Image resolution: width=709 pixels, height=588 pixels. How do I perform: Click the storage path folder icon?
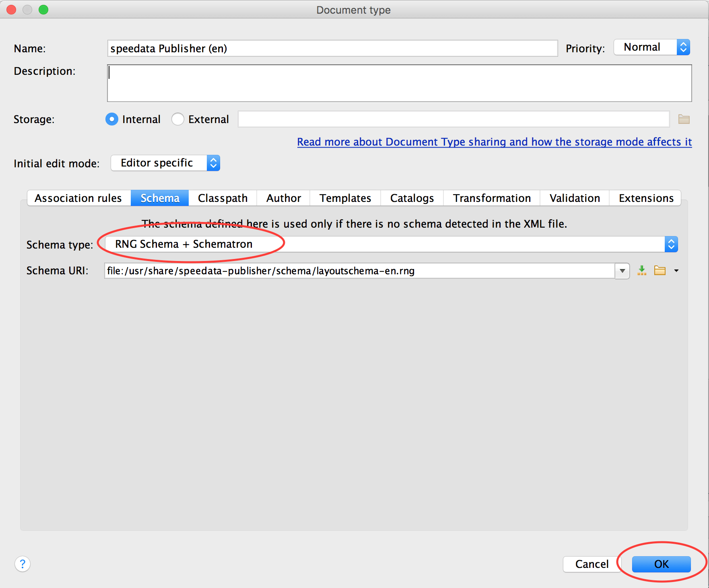[x=684, y=119]
